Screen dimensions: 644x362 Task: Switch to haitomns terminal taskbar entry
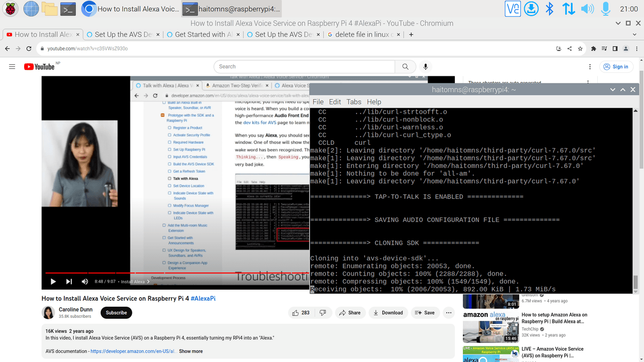click(231, 9)
